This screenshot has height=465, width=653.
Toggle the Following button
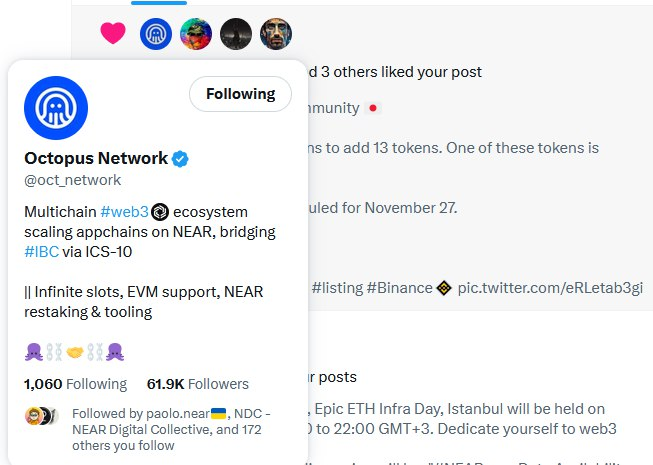240,94
